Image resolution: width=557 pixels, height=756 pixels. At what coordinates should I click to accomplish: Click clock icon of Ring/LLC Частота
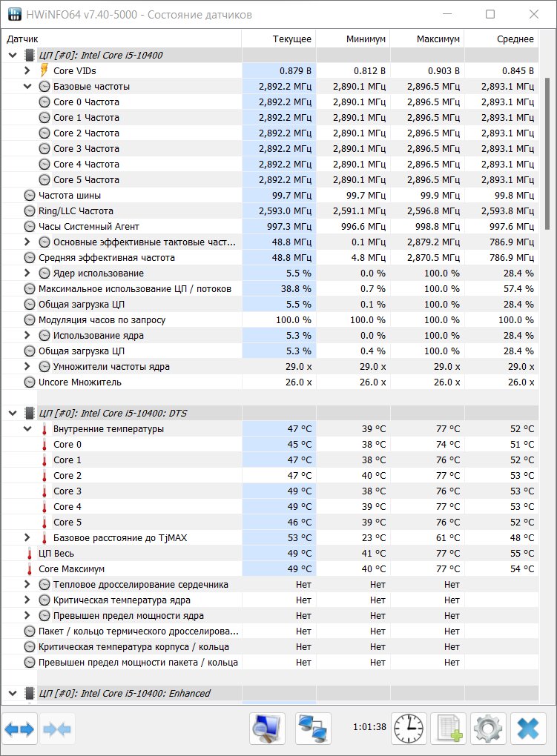[x=30, y=210]
